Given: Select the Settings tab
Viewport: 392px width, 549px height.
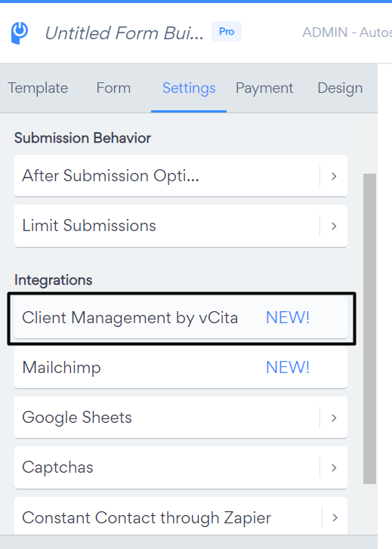Looking at the screenshot, I should [x=189, y=88].
